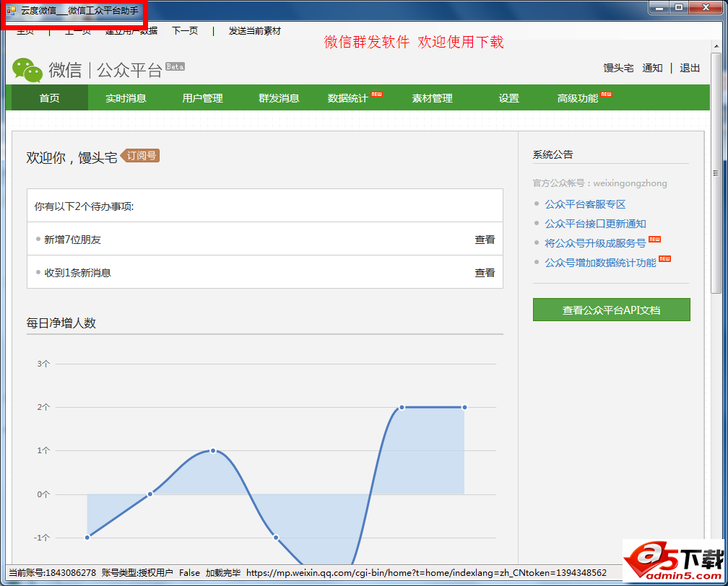Minimize the window
The height and width of the screenshot is (586, 728).
[659, 7]
